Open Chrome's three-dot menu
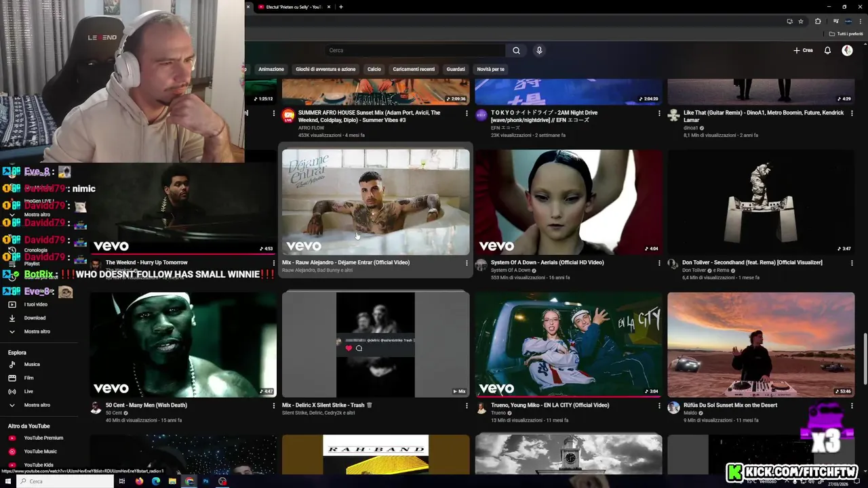Screen dimensions: 868x488 pos(859,21)
